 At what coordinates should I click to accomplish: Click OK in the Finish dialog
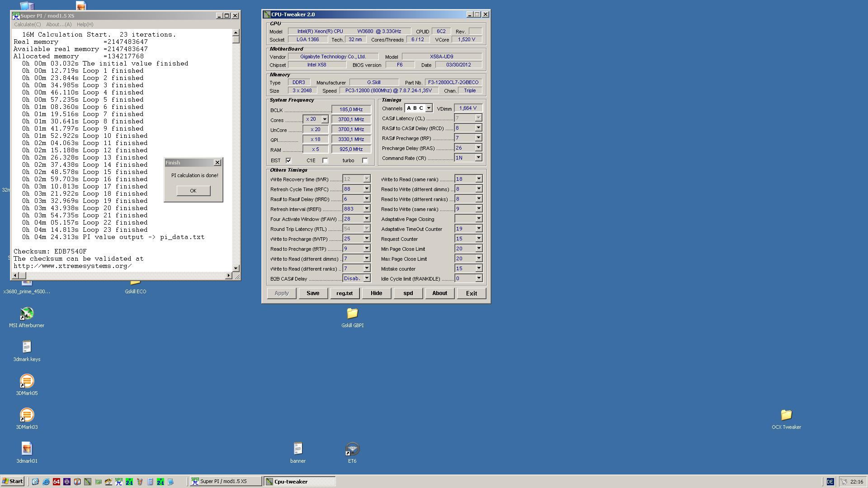click(x=193, y=191)
